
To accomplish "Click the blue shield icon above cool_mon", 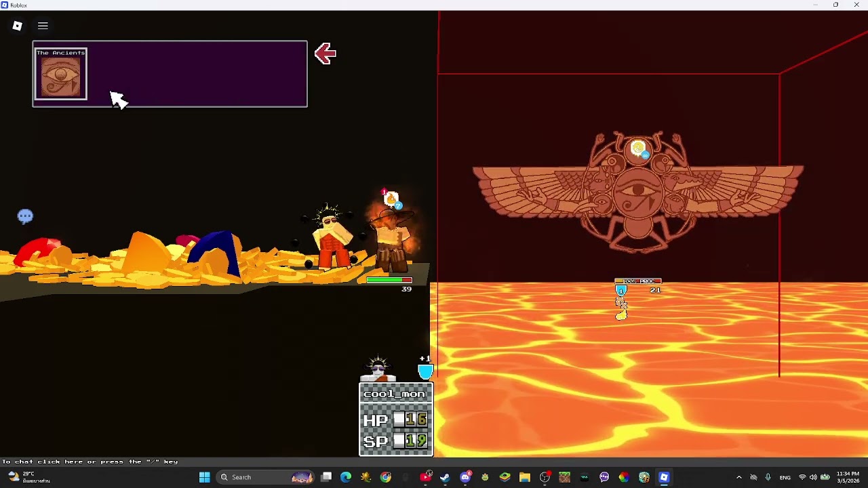I will pyautogui.click(x=425, y=371).
